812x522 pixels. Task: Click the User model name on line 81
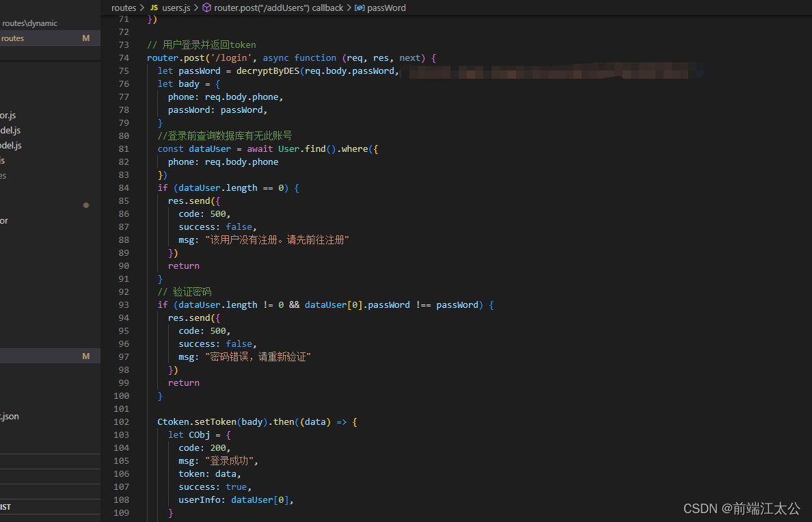(x=288, y=148)
